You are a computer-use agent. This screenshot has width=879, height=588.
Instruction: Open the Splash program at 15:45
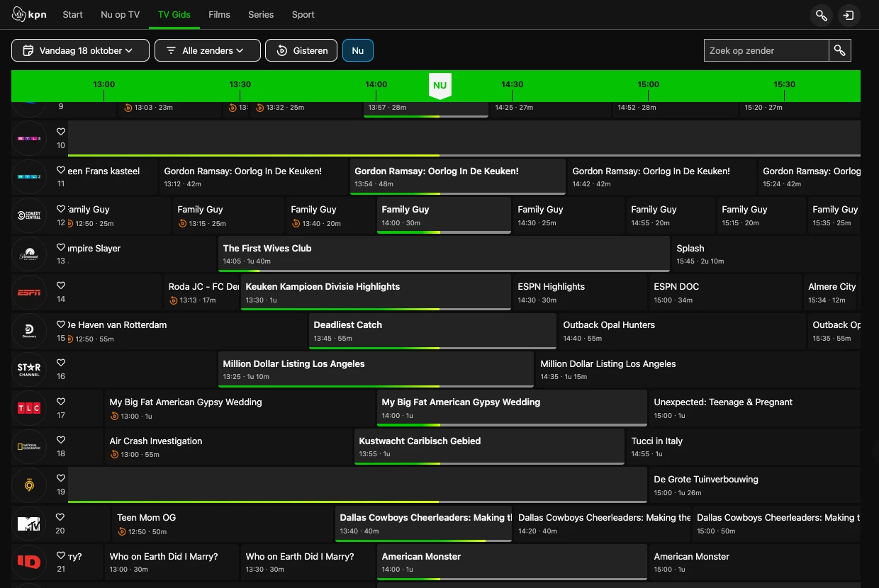[x=766, y=254]
